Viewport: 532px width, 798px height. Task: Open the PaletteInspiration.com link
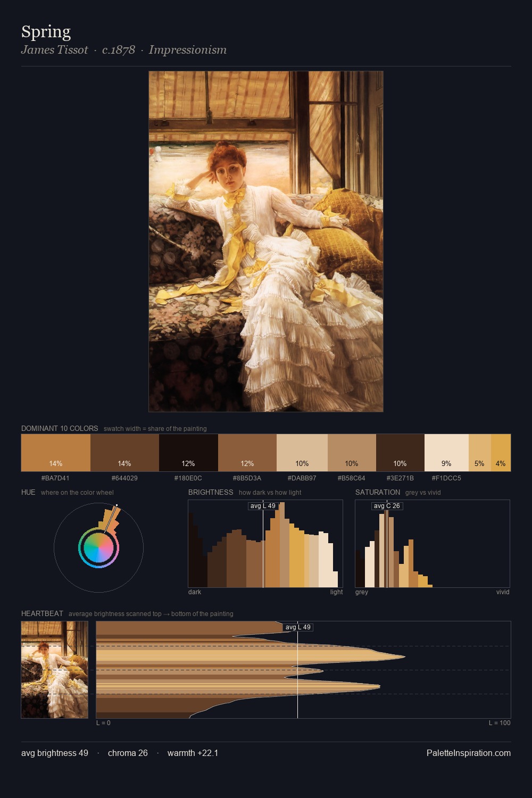coord(469,753)
